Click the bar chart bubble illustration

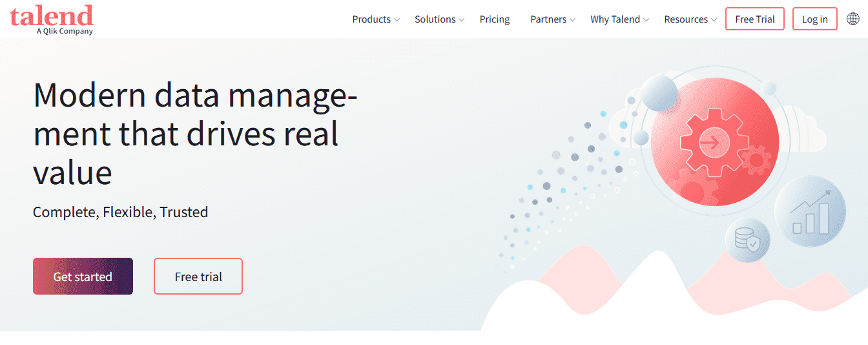(810, 212)
